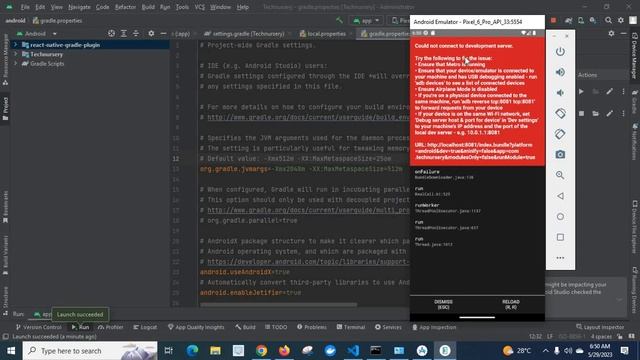640x360 pixels.
Task: Expand Gradle Scripts tree node
Action: pyautogui.click(x=16, y=64)
